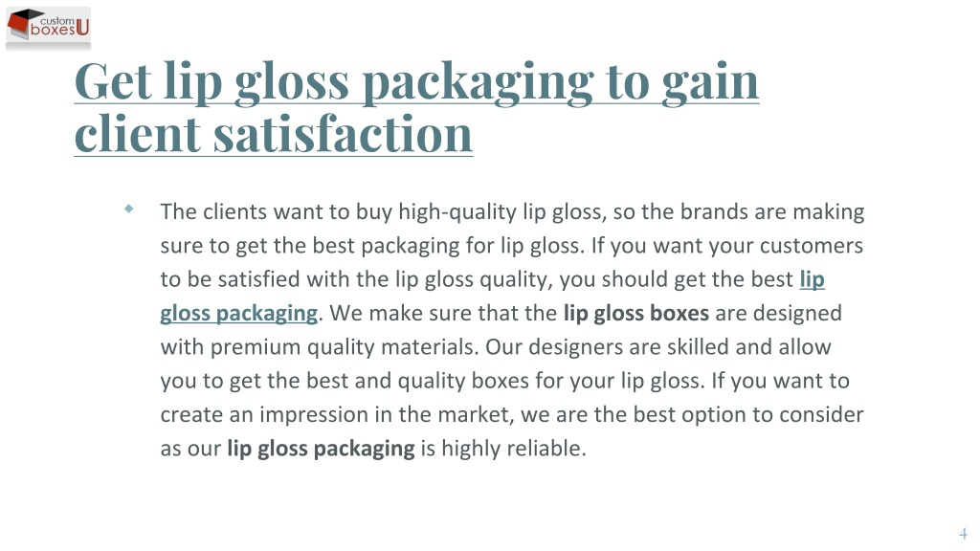Click the word 'boxes' in the logo

54,30
